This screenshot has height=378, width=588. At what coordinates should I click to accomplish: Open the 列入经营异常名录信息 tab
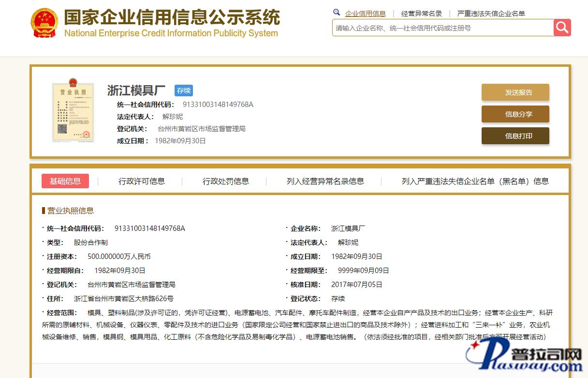point(325,181)
